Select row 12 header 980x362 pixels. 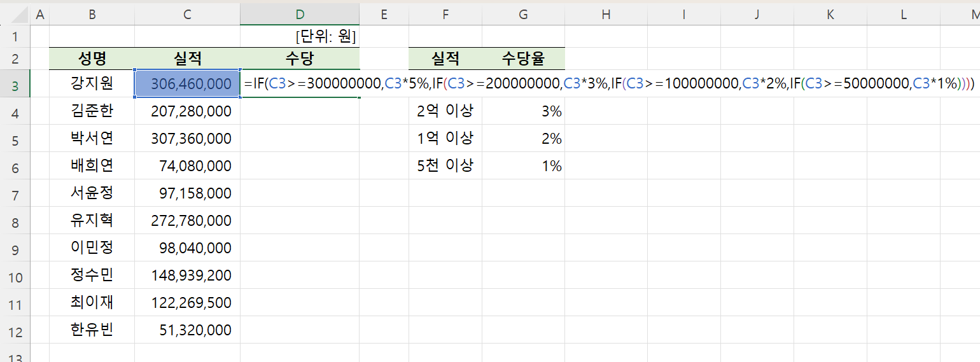(15, 330)
